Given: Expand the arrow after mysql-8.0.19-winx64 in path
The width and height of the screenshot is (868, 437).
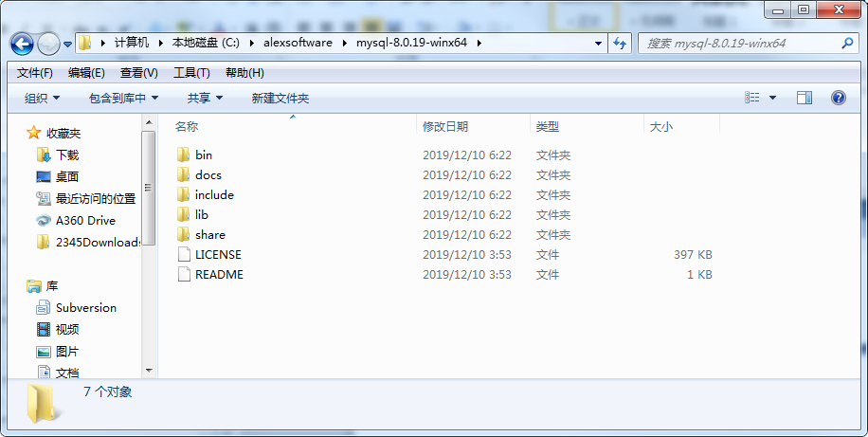Looking at the screenshot, I should click(x=479, y=43).
